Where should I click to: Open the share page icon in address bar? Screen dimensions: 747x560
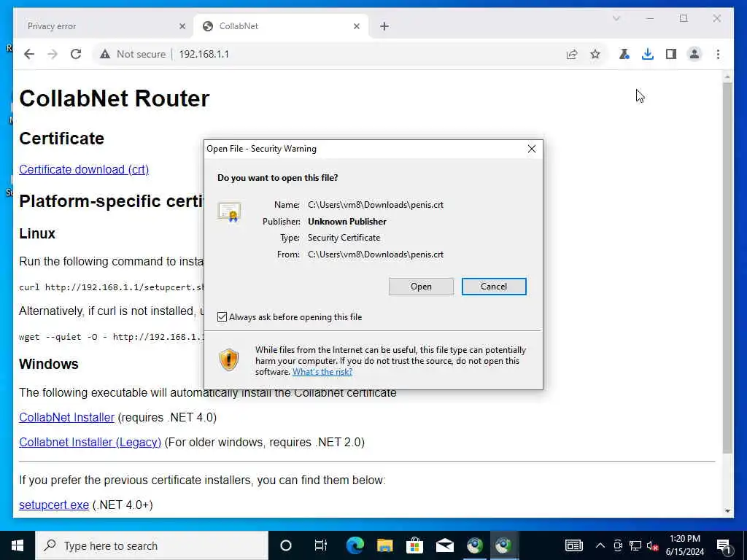(572, 54)
